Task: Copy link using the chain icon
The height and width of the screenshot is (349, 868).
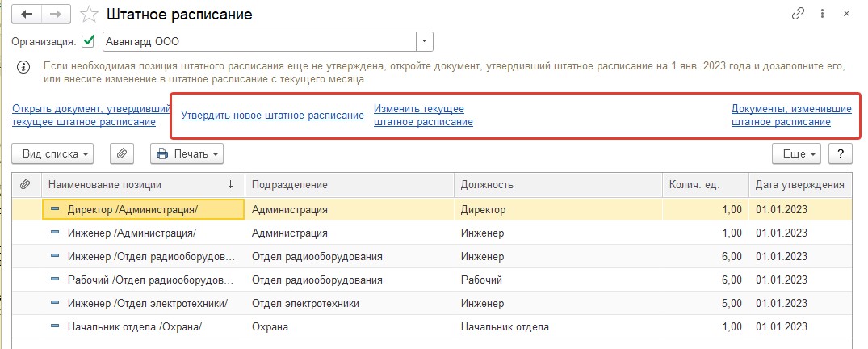Action: click(798, 14)
